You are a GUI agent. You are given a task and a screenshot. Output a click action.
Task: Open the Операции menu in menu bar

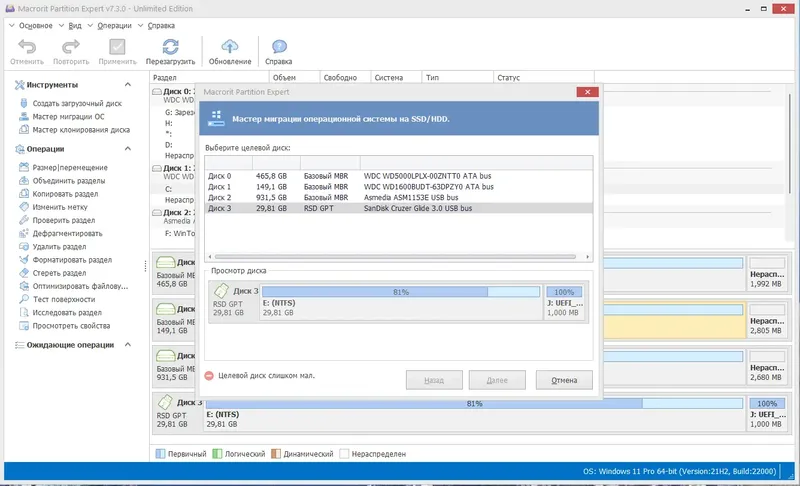[114, 25]
